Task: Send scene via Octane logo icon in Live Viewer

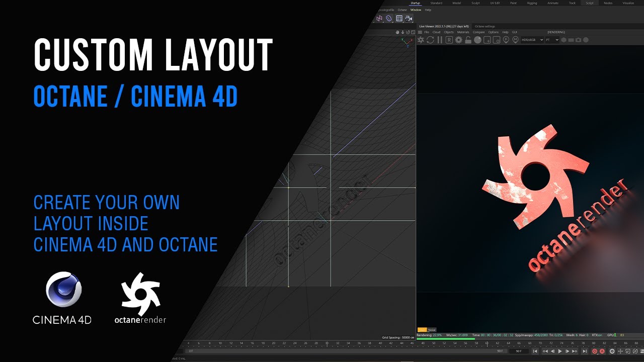Action: click(x=421, y=40)
